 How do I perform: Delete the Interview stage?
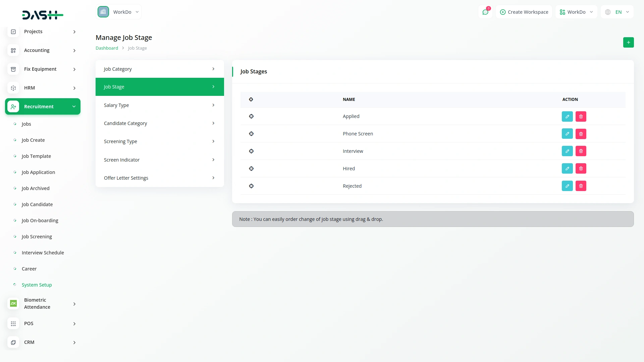581,151
